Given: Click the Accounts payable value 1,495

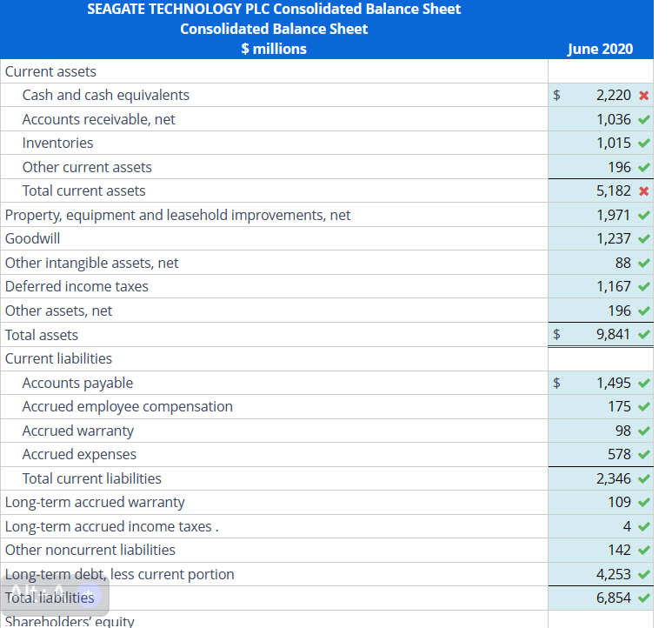Looking at the screenshot, I should coord(613,383).
